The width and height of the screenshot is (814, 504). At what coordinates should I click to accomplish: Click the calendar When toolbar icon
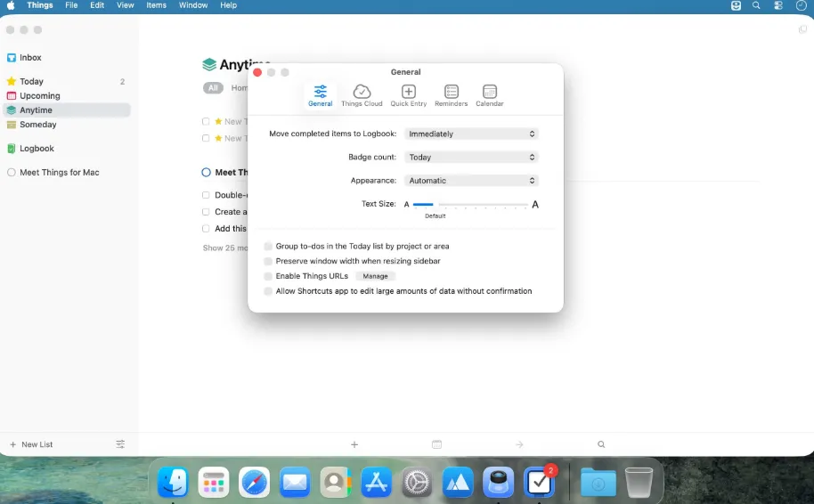click(x=437, y=445)
